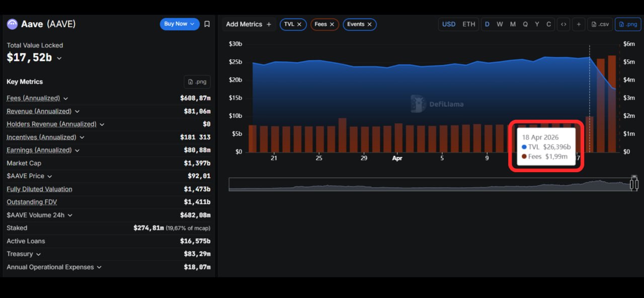Select daily (D) interval
644x298 pixels.
click(x=487, y=24)
